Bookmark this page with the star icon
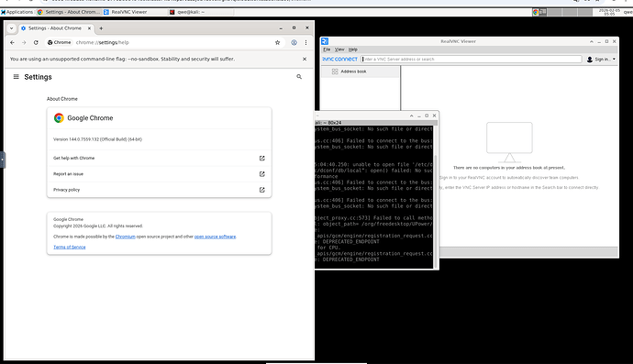The width and height of the screenshot is (633, 364). [277, 42]
